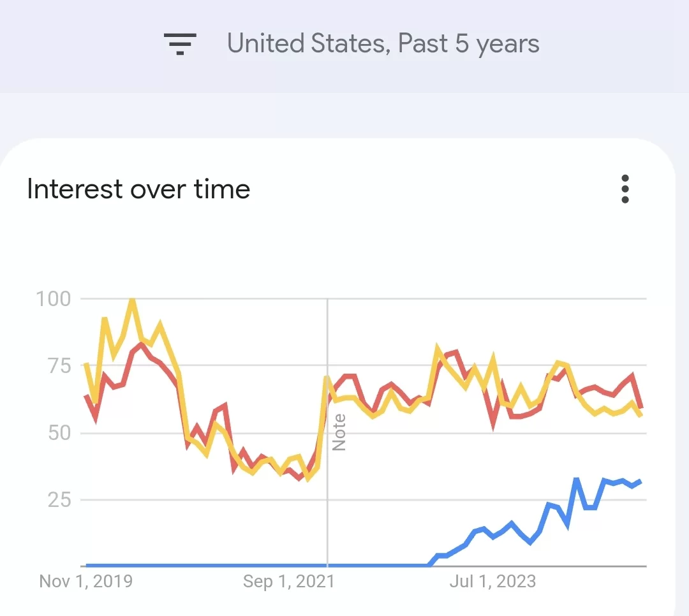The height and width of the screenshot is (616, 689).
Task: Open the United States, Past 5 years filter
Action: coord(383,43)
